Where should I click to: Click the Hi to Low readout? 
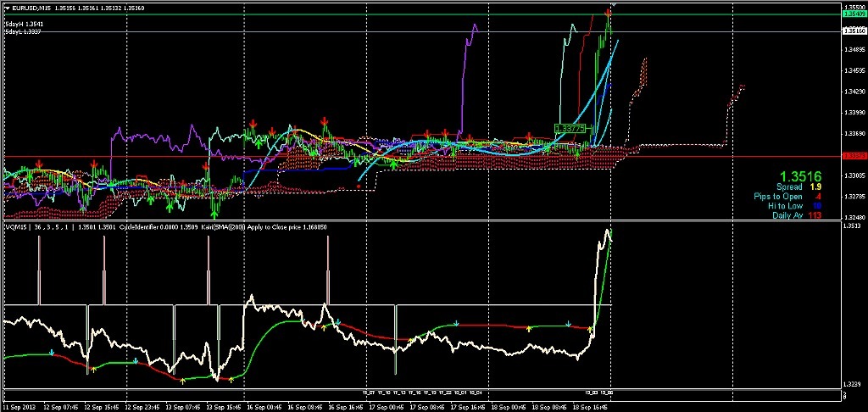[x=794, y=206]
